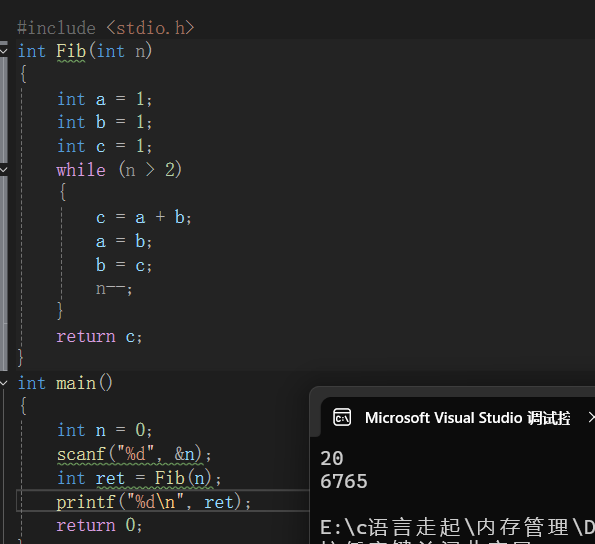The height and width of the screenshot is (544, 595).
Task: Click the Fib function name in its definition
Action: (71, 51)
